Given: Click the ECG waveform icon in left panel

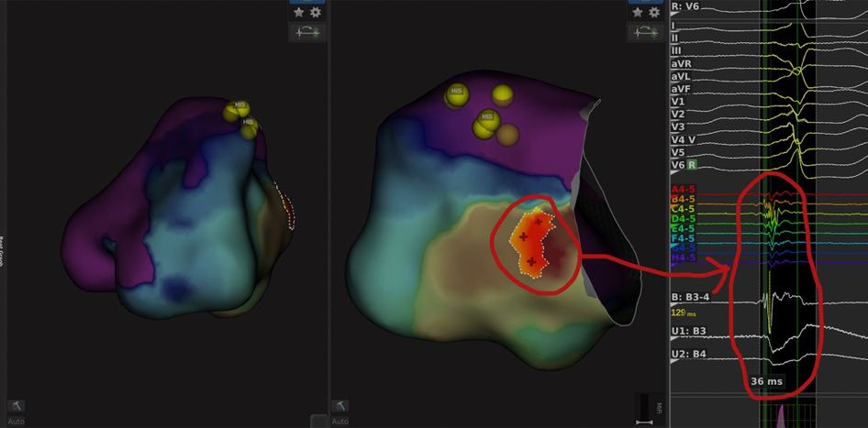Looking at the screenshot, I should point(307,33).
